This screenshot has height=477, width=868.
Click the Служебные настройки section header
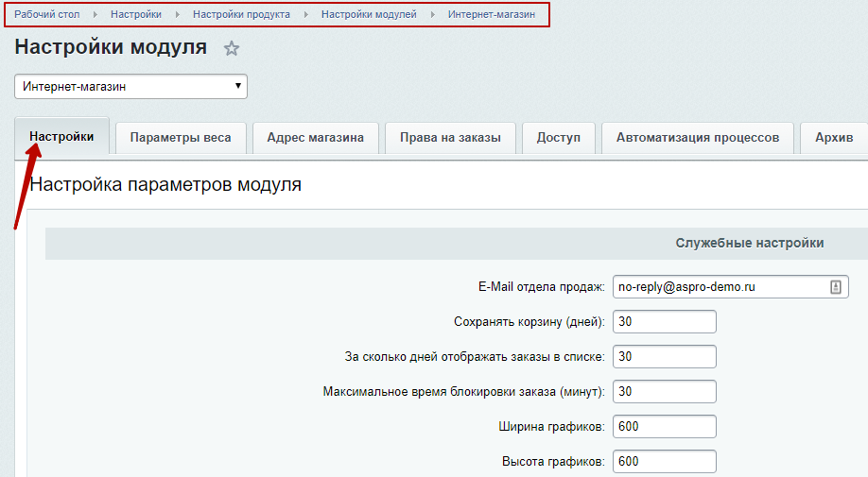pyautogui.click(x=750, y=243)
